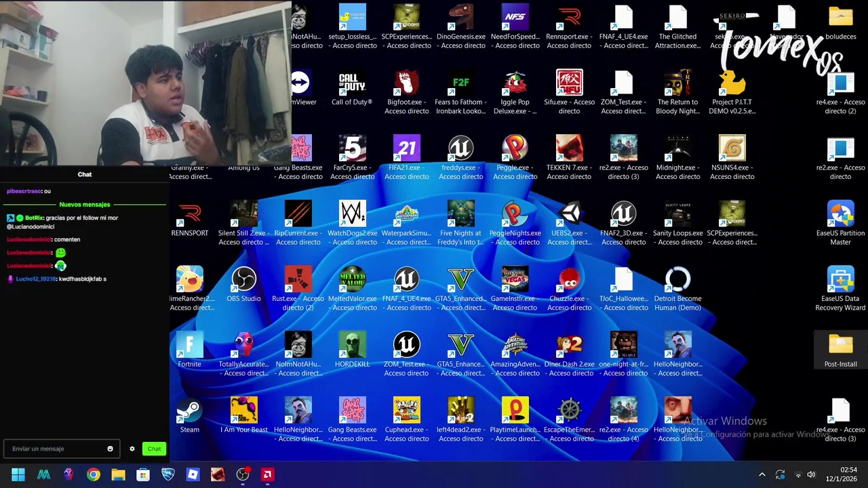
Task: Open Five Nights at Freddy's Into the Pit
Action: click(461, 224)
